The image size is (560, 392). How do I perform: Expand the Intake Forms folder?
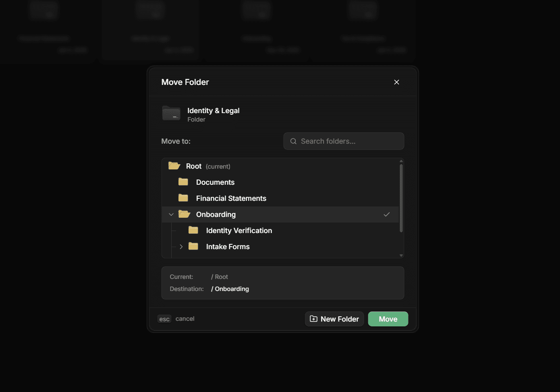click(181, 246)
